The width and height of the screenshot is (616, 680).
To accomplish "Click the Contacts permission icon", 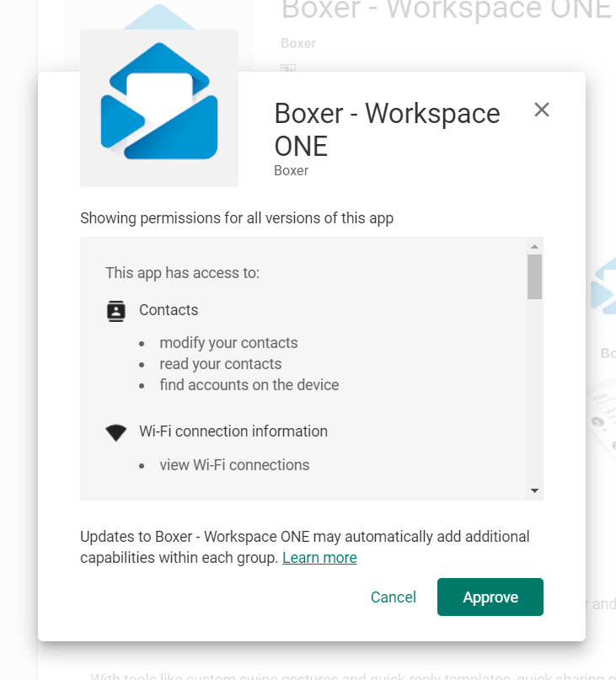I will [x=116, y=311].
